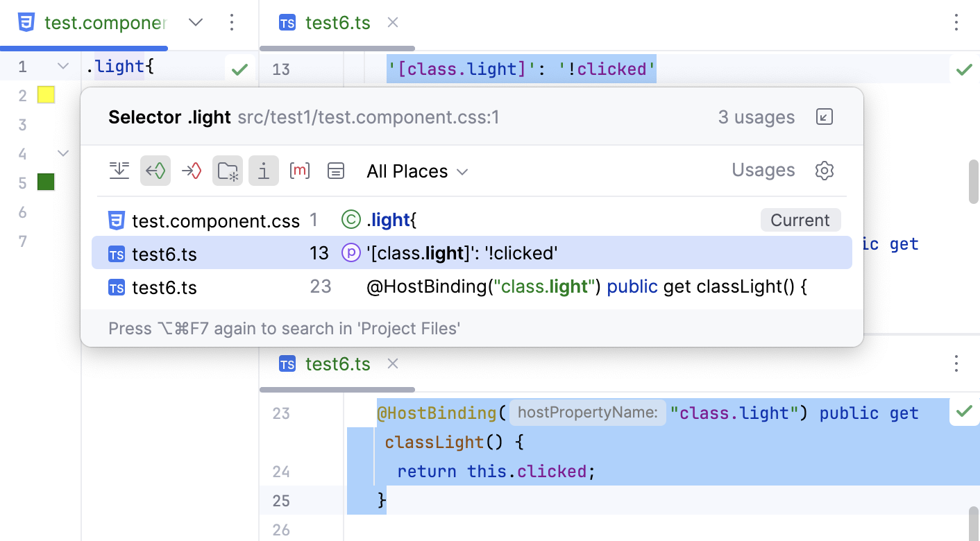
Task: Open the All Places scope dropdown
Action: 417,171
